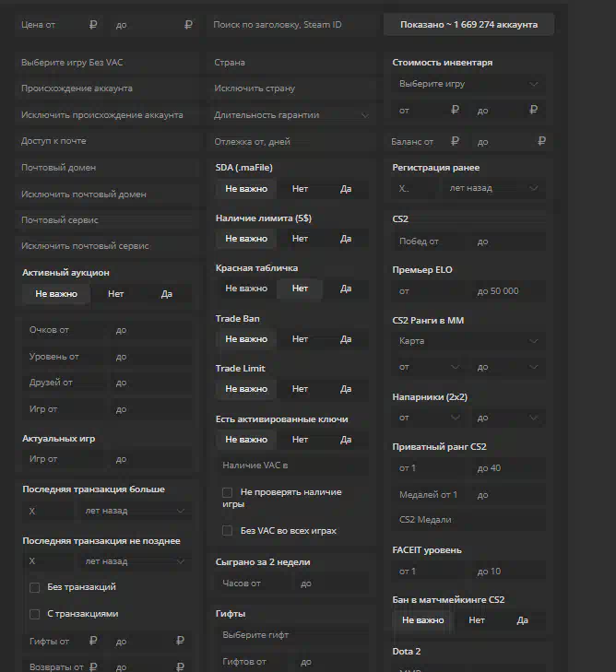The height and width of the screenshot is (672, 616).
Task: Open the 'CS2 Медали' selector
Action: 468,520
